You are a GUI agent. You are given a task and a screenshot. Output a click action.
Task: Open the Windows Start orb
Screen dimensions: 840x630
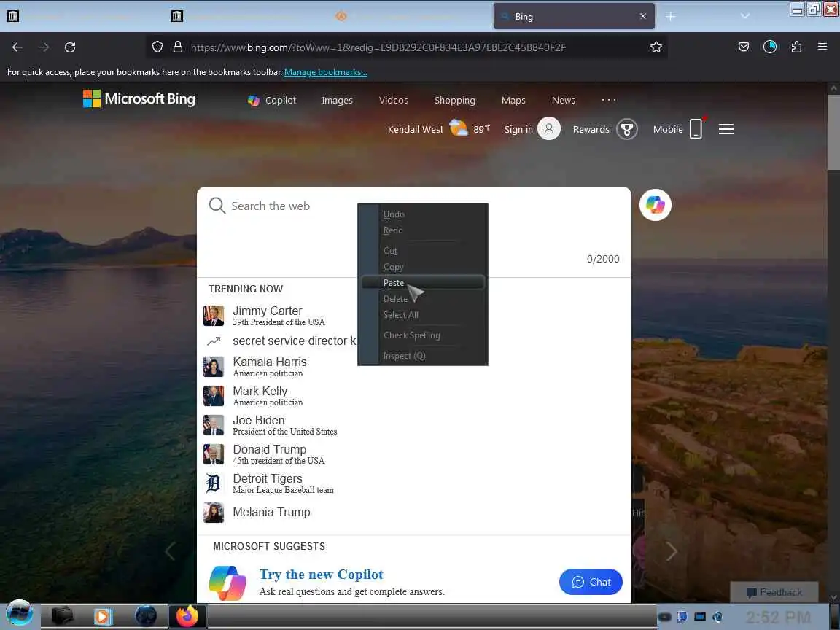click(19, 615)
